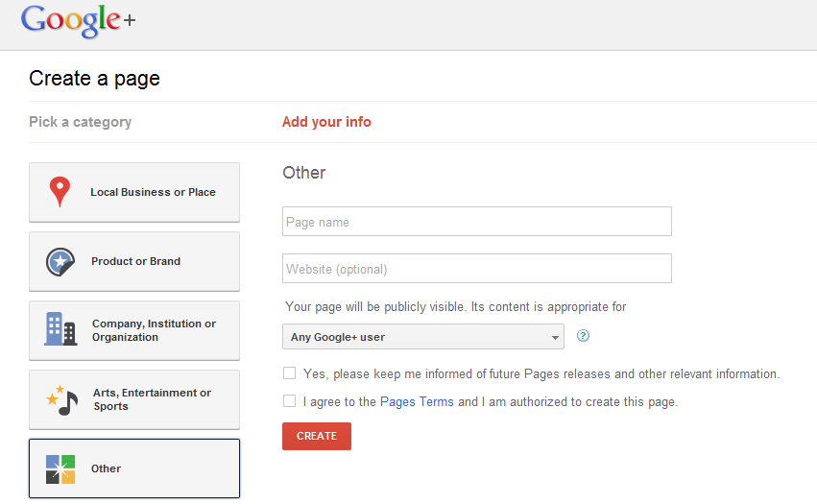Open the Any Google+ user dropdown
The image size is (817, 504).
pyautogui.click(x=423, y=337)
